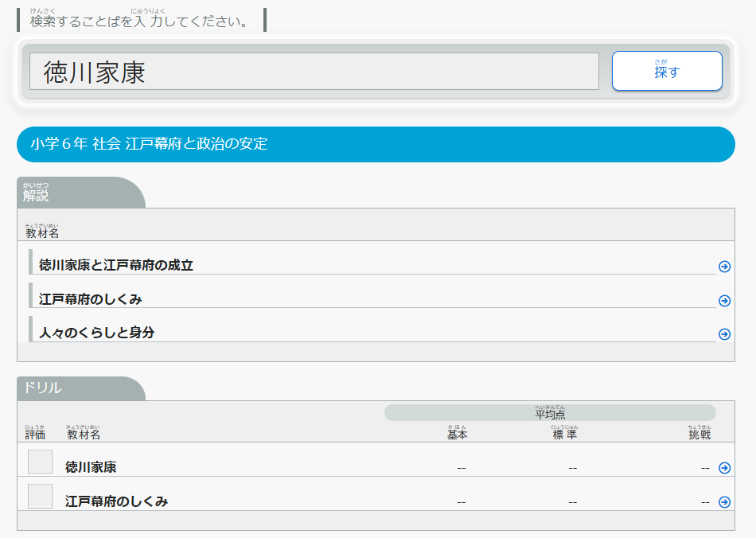Click the search field containing 徳川家康
The image size is (756, 538).
[314, 72]
